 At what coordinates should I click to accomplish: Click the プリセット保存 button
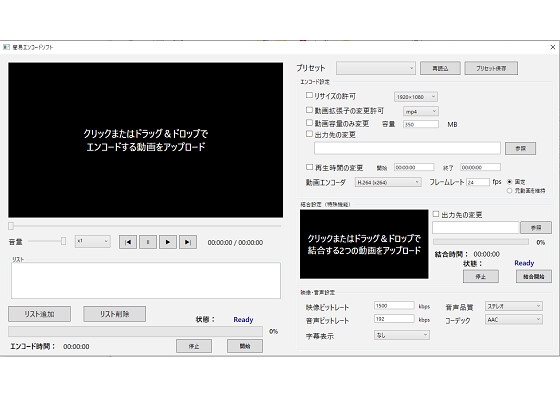[x=491, y=68]
